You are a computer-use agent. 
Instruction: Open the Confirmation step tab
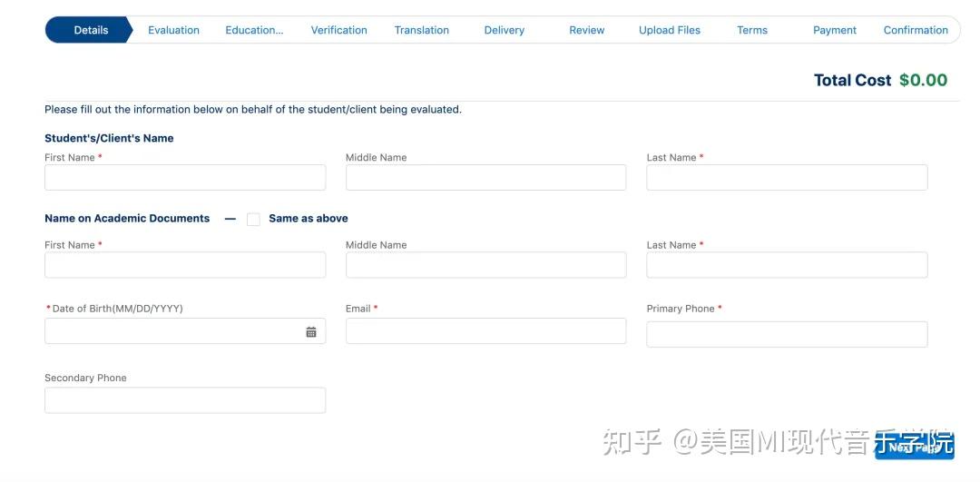(916, 30)
